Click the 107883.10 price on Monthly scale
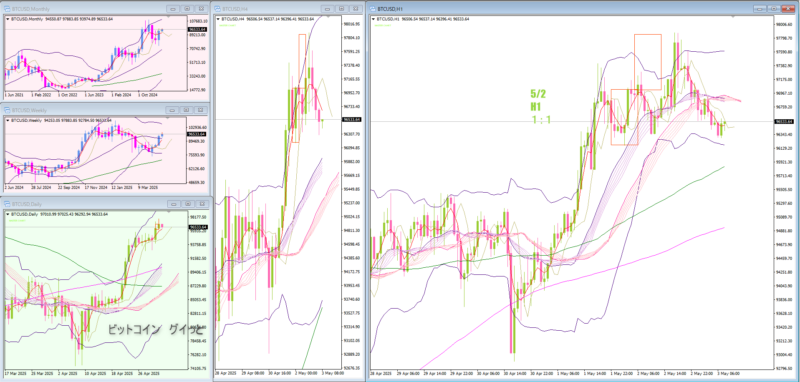 197,21
